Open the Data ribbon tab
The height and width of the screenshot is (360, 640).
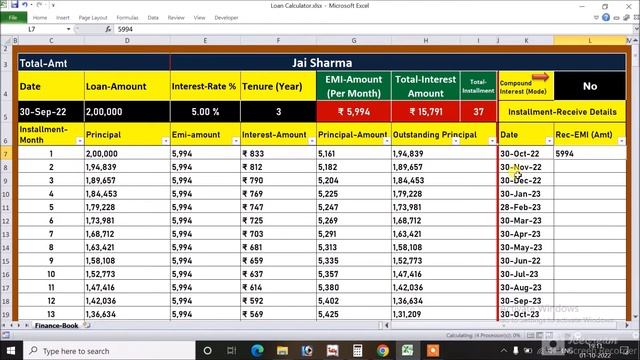coord(153,18)
